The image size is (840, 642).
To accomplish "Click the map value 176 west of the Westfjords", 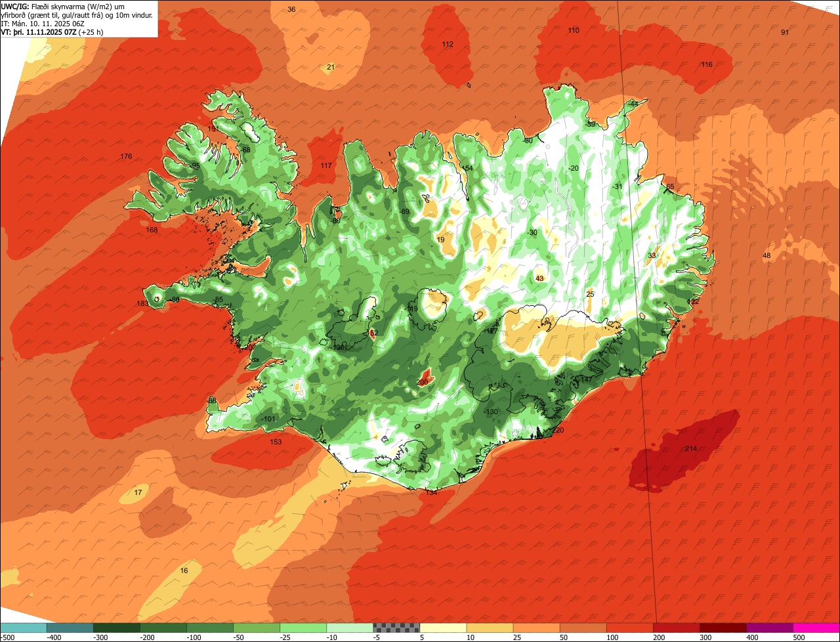I will click(127, 157).
